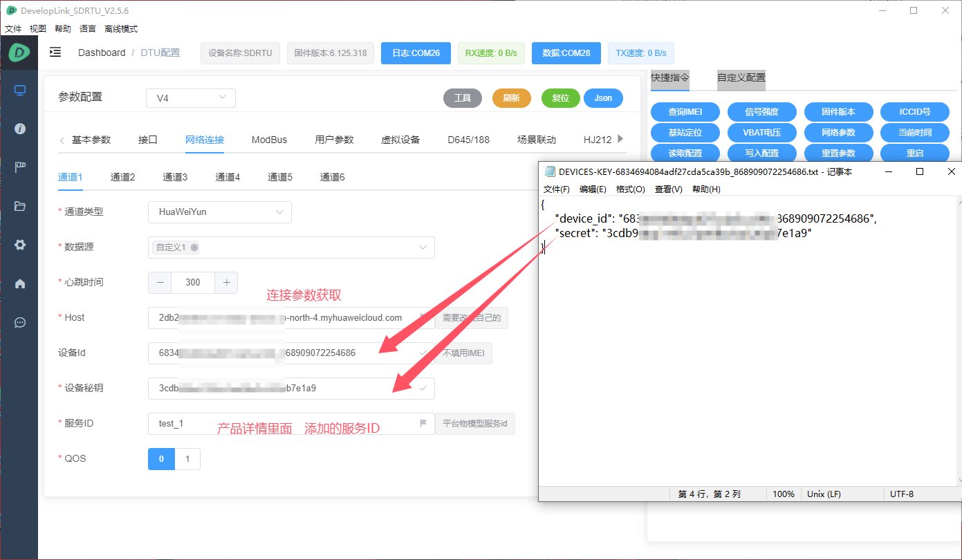Switch to the D645/188 tab
Screen dimensions: 962x560
[x=468, y=140]
